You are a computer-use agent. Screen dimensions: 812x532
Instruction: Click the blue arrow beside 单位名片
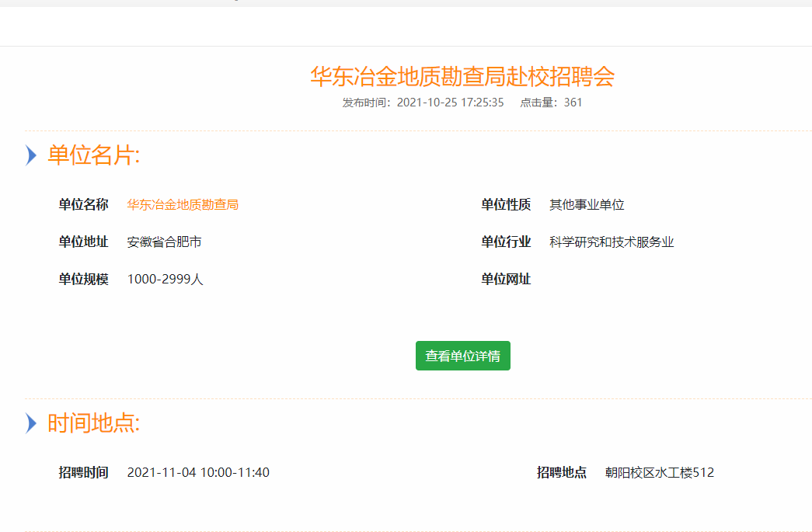[31, 155]
